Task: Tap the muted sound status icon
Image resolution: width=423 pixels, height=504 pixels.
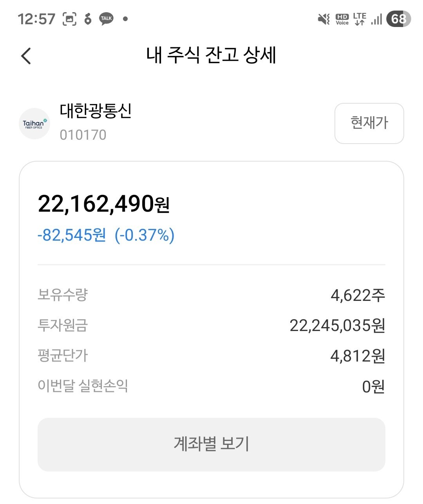Action: (324, 19)
